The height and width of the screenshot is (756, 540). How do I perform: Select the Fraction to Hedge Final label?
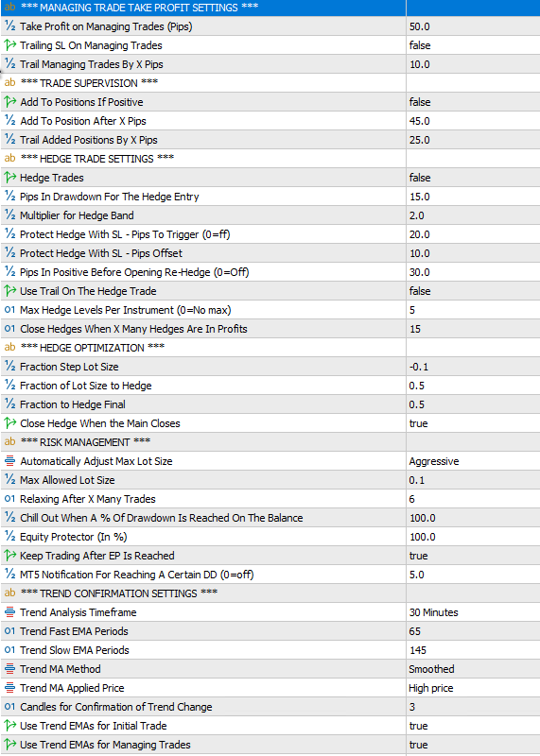tap(73, 404)
